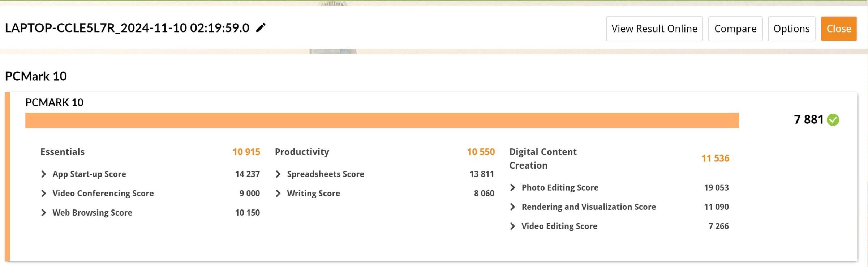
Task: Expand App Start-up Score details
Action: point(44,174)
